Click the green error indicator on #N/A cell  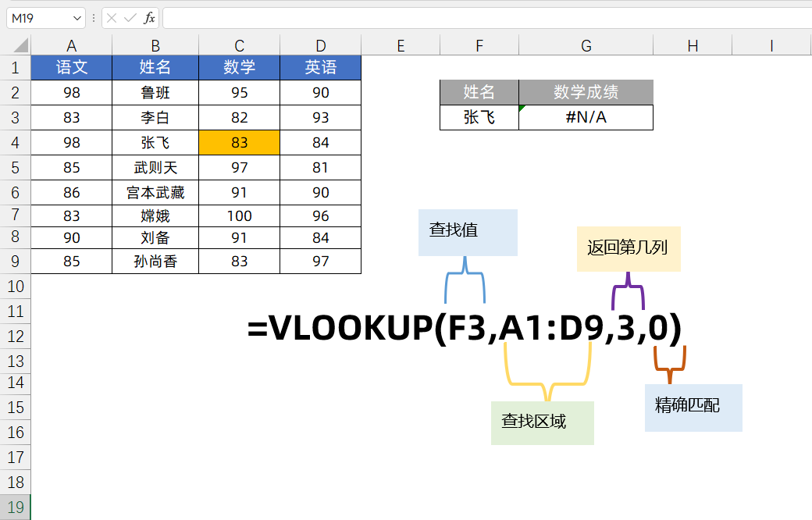pos(522,109)
